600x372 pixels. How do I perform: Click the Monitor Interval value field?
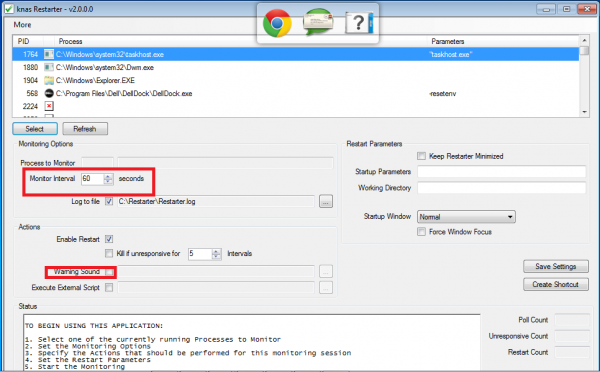pyautogui.click(x=93, y=179)
